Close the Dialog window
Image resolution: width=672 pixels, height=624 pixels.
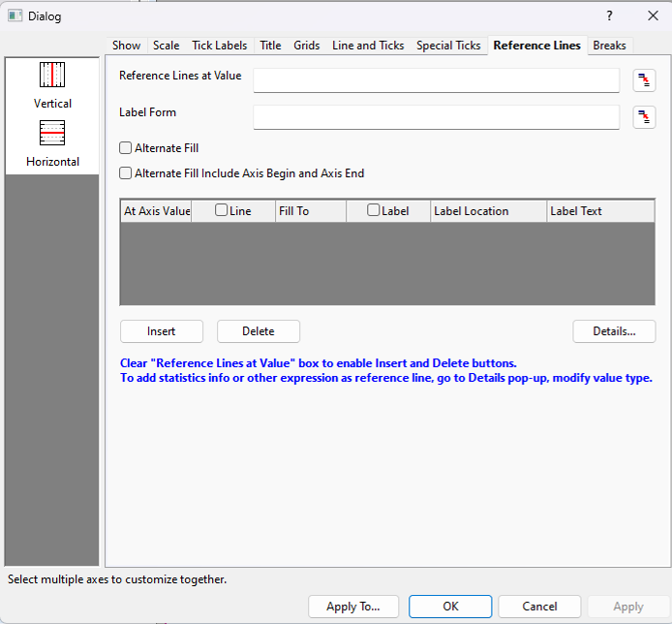tap(653, 16)
